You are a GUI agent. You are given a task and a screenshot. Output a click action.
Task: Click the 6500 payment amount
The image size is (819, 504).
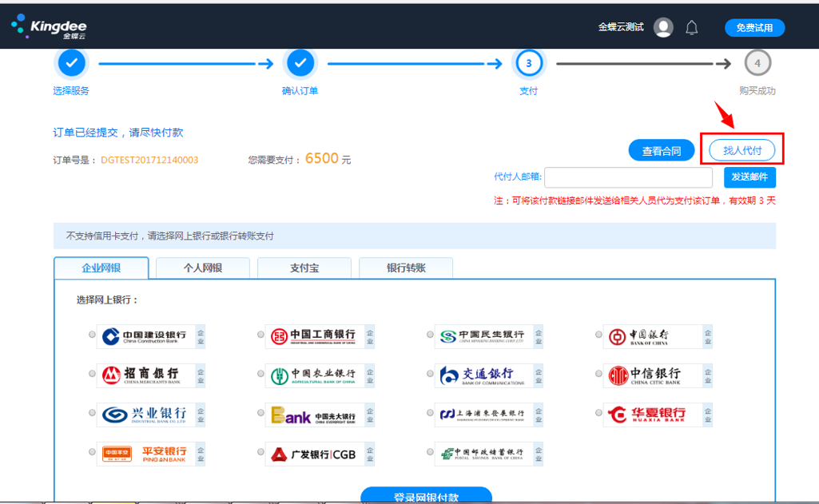(322, 158)
